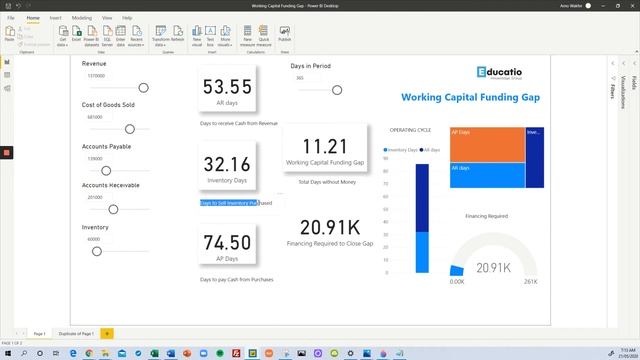This screenshot has width=640, height=360.
Task: Click the Total Days without Money text
Action: click(x=327, y=182)
